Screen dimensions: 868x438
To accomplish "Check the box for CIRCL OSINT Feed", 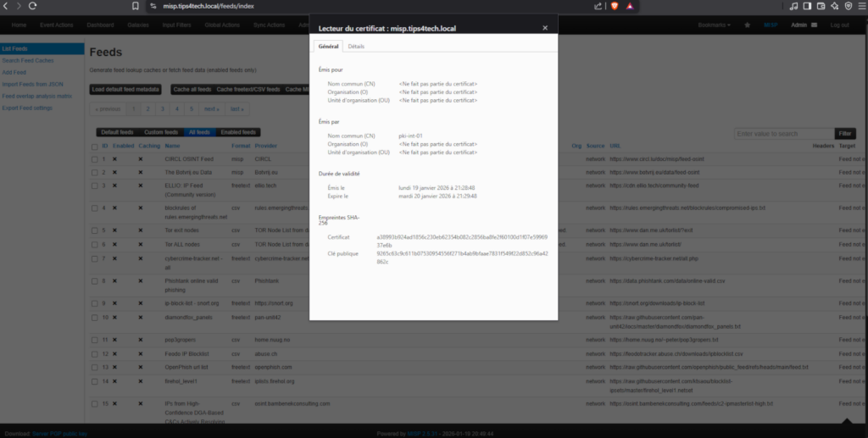I will pos(93,159).
